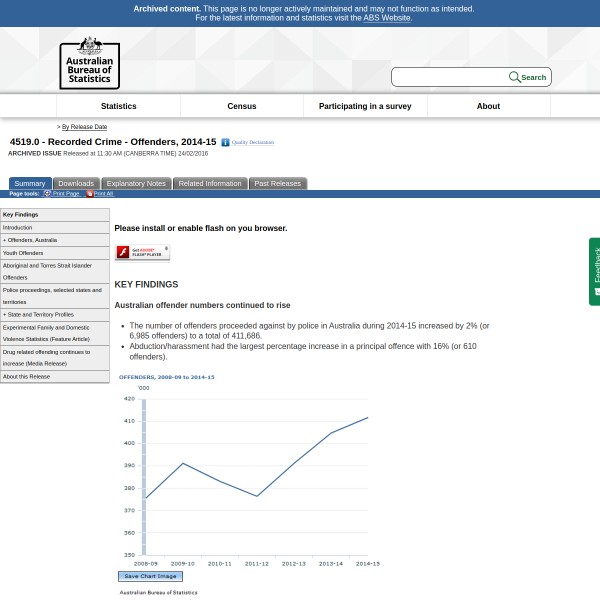Click the By Release Date breadcrumb link
This screenshot has height=600, width=600.
point(84,127)
